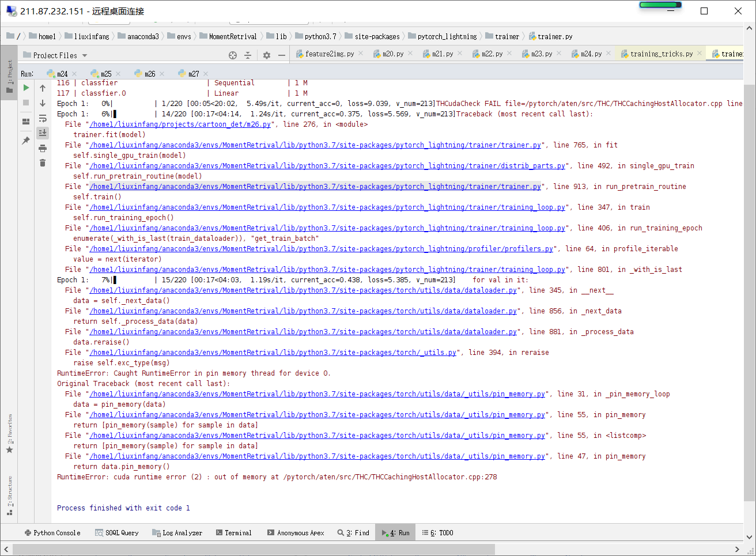
Task: Open distrib_parts.py traceback link
Action: pos(327,166)
